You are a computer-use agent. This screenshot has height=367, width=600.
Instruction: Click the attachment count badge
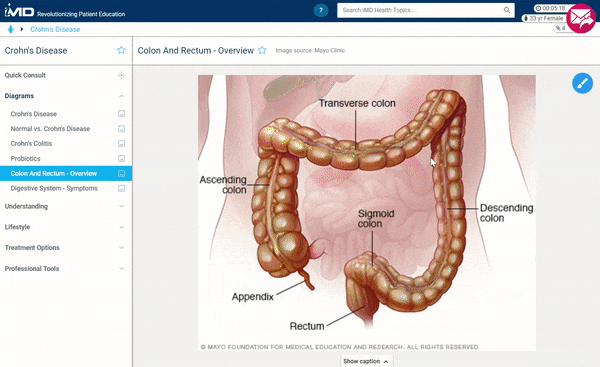click(x=561, y=28)
